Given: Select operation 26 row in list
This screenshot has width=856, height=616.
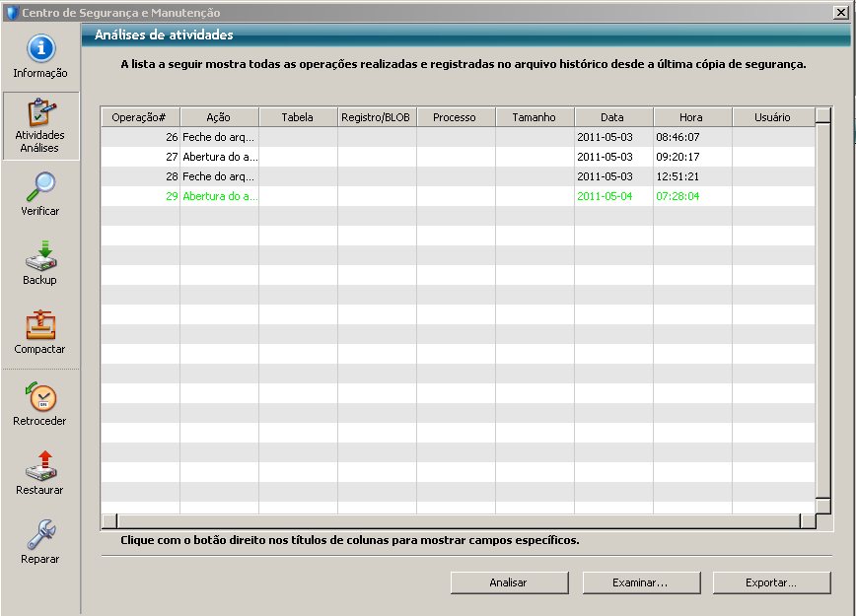Looking at the screenshot, I should click(394, 137).
